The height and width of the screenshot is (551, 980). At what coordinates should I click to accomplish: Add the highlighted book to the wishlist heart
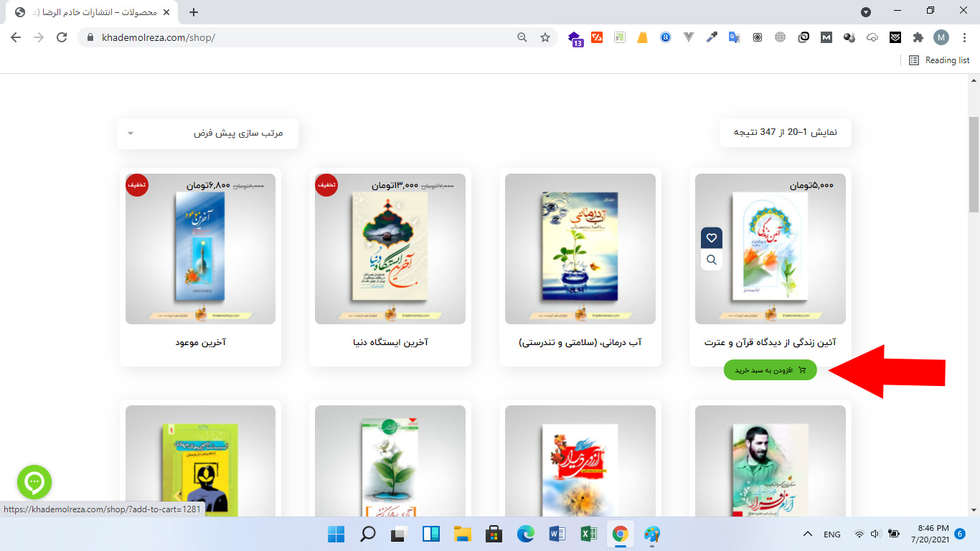(711, 237)
